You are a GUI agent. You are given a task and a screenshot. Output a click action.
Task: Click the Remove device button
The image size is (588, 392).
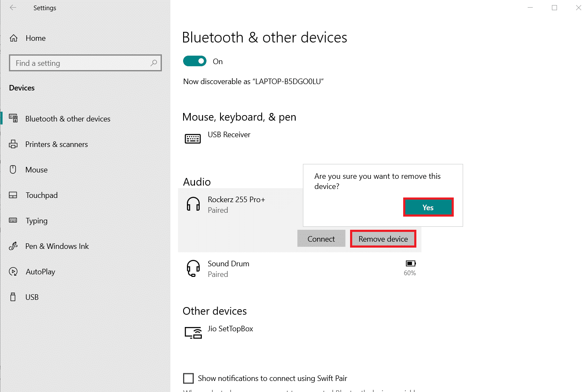pos(383,239)
